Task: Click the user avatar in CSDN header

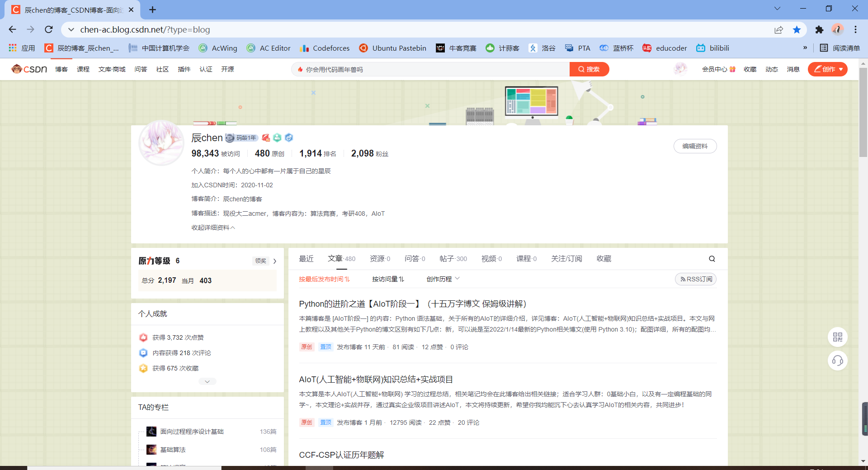Action: [680, 69]
